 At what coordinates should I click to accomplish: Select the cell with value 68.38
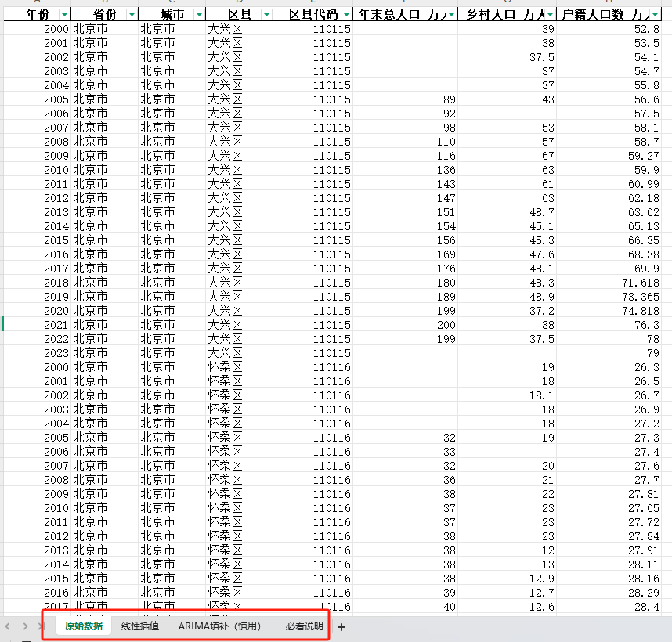point(609,254)
